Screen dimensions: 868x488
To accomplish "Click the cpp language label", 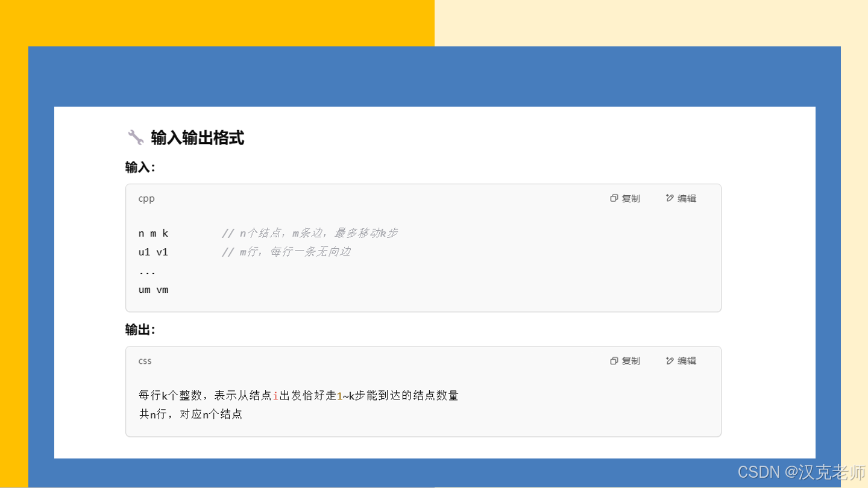I will [146, 199].
